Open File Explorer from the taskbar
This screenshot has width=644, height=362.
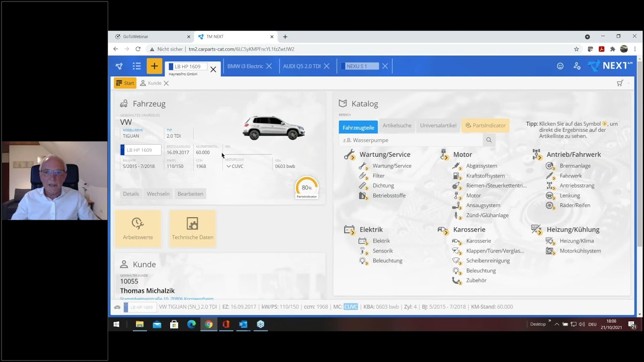click(140, 324)
